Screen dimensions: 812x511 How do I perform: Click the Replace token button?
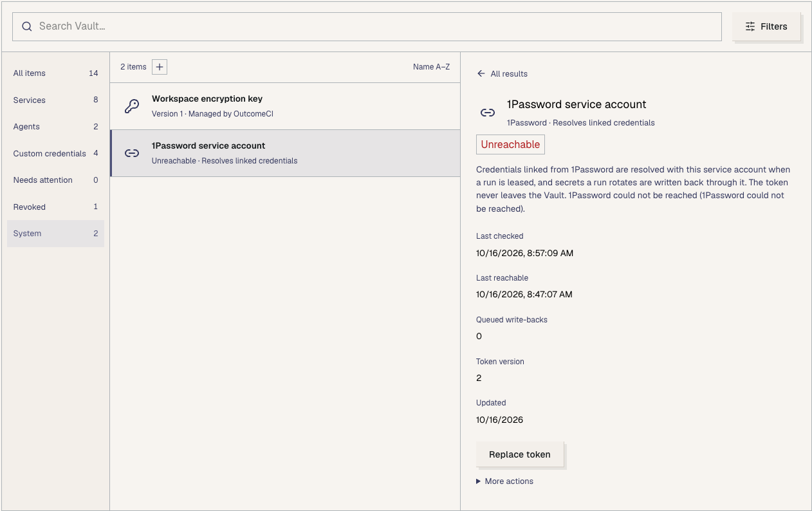(520, 454)
